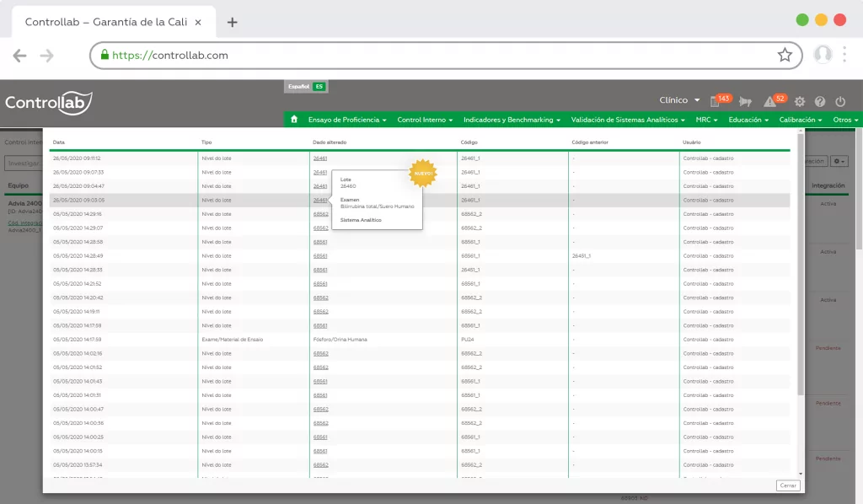The height and width of the screenshot is (504, 863).
Task: Click the power logout icon
Action: click(x=840, y=101)
